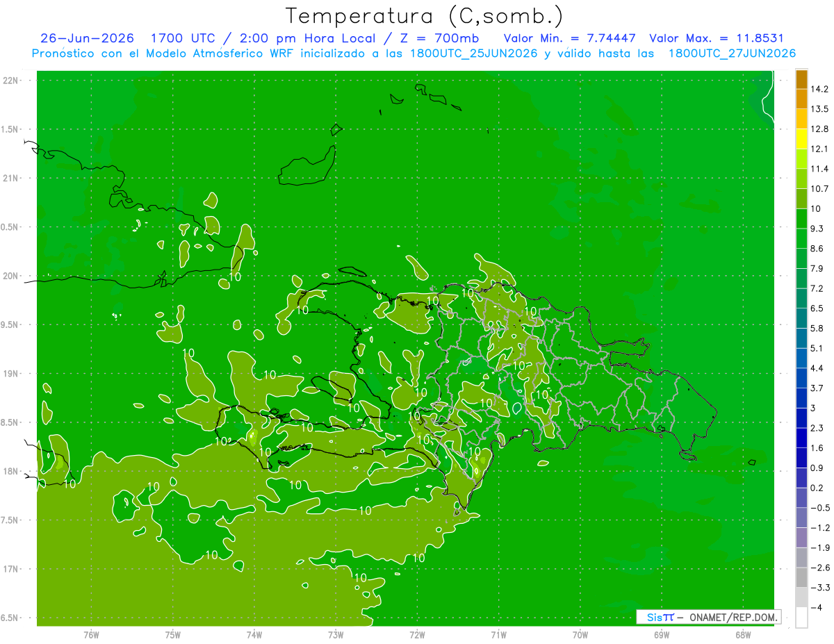Click the '7.9' value on the color bar

point(817,268)
